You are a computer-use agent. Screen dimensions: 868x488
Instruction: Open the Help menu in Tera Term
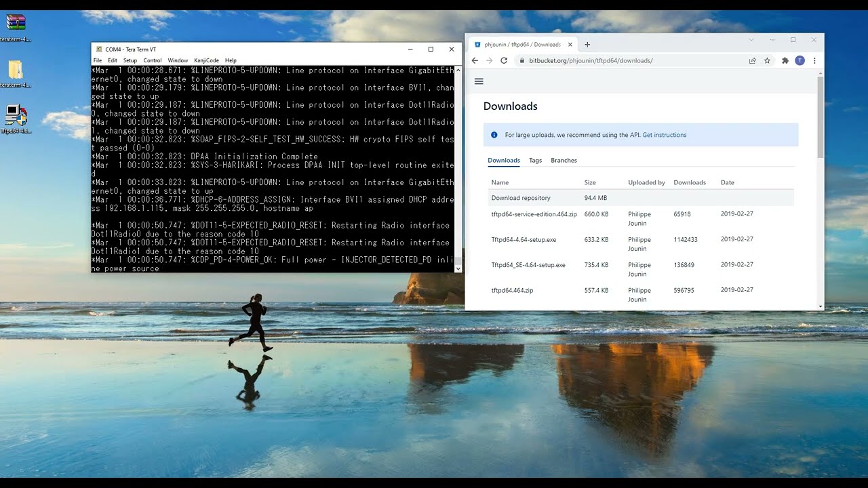click(231, 60)
